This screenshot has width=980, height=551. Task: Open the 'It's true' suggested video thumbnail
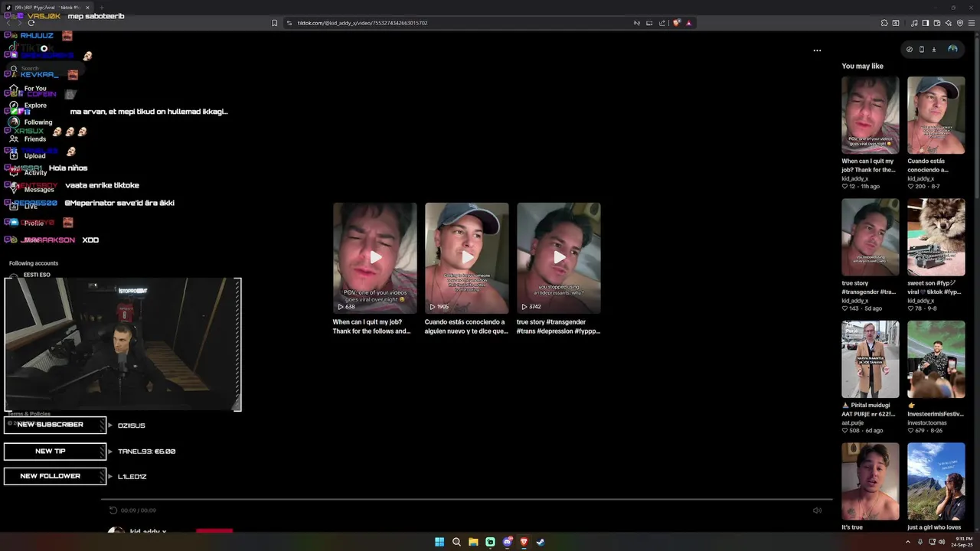pos(871,481)
